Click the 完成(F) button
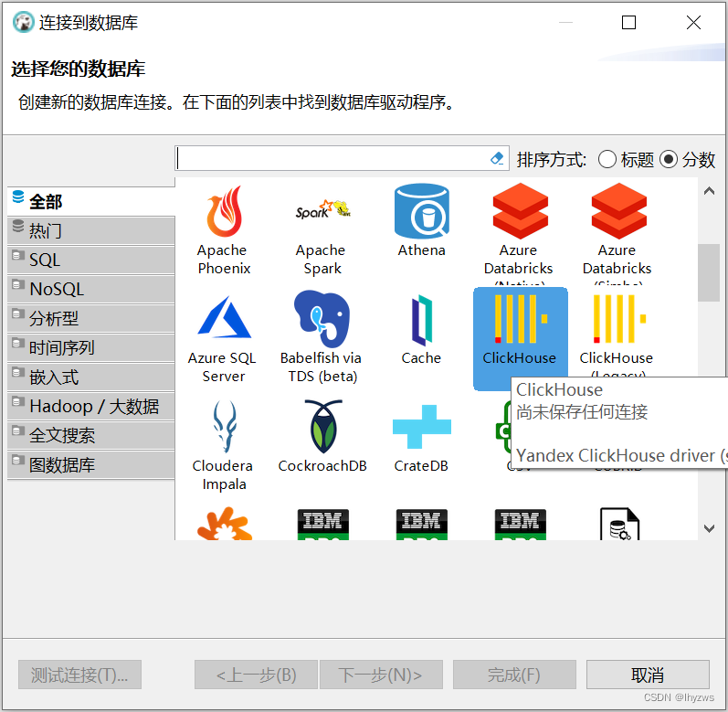The image size is (728, 712). pos(514,675)
